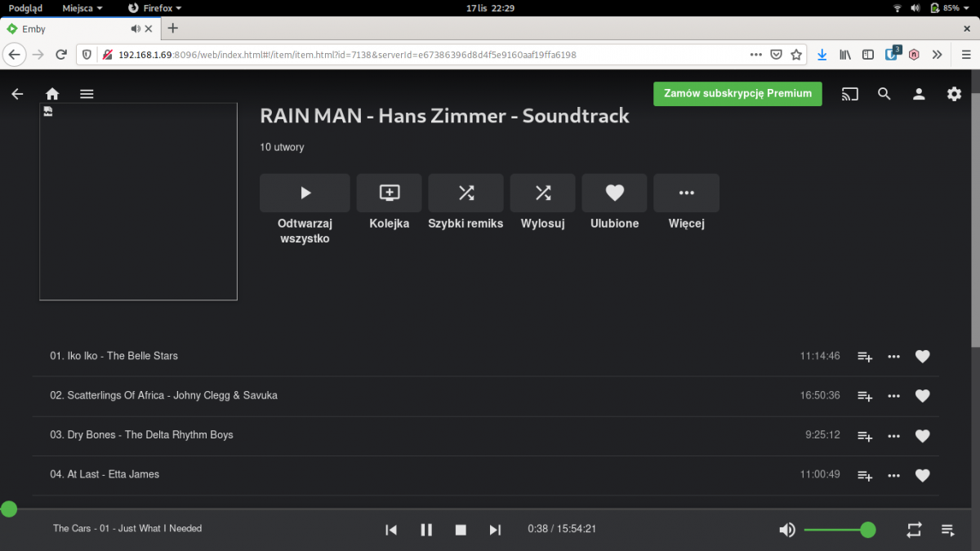Click the Wylosuj shuffle button
This screenshot has width=980, height=551.
(x=543, y=193)
